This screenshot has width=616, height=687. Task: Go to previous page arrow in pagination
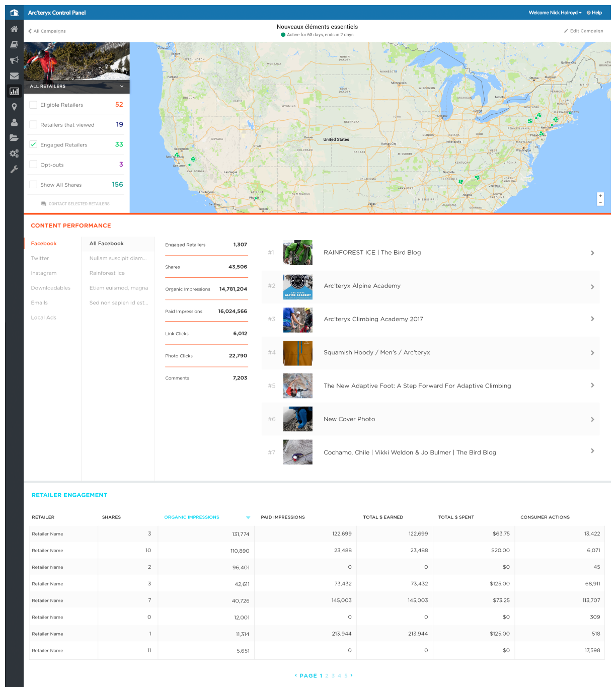coord(296,675)
